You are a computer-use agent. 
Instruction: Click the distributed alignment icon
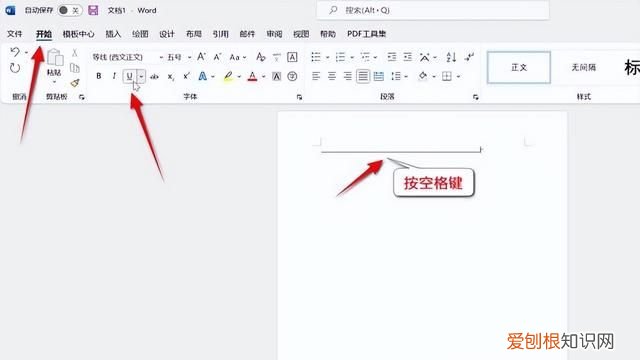coord(379,76)
